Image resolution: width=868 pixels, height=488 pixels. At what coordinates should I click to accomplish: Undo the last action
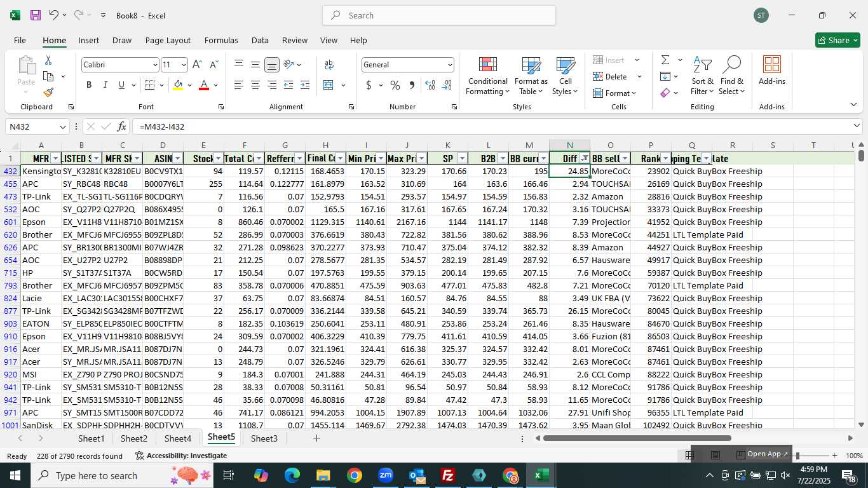pos(54,15)
